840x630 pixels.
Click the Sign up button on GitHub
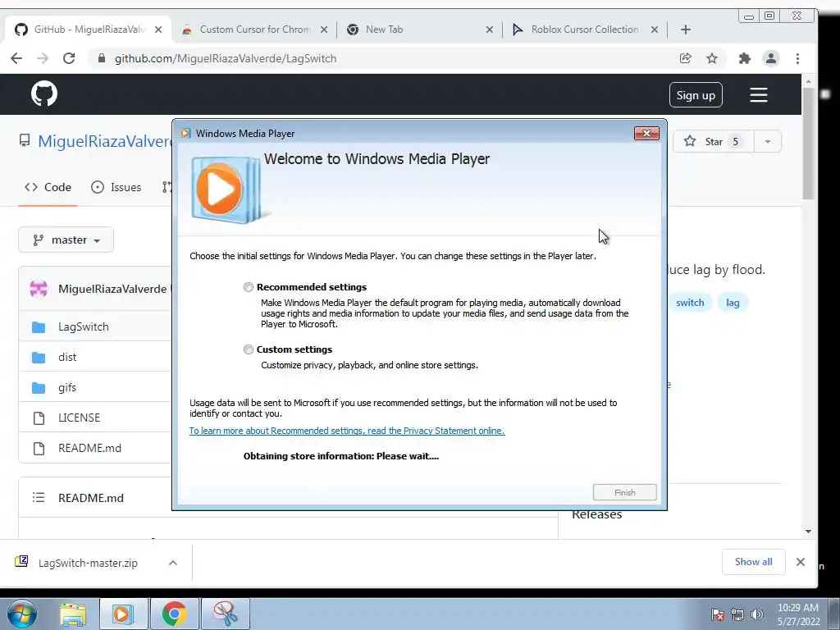pos(696,95)
